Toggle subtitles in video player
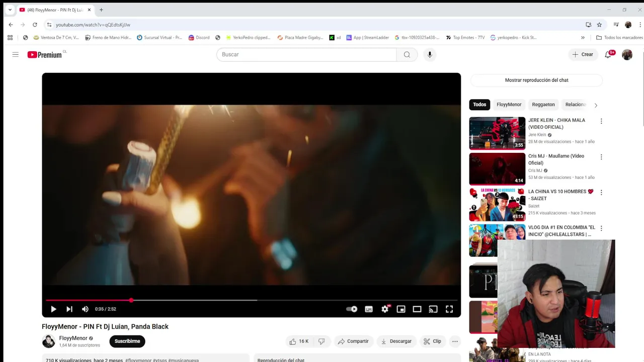This screenshot has width=644, height=362. (369, 309)
